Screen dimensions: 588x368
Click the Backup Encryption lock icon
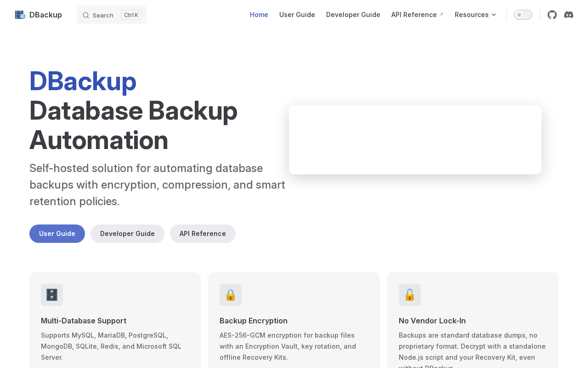231,295
